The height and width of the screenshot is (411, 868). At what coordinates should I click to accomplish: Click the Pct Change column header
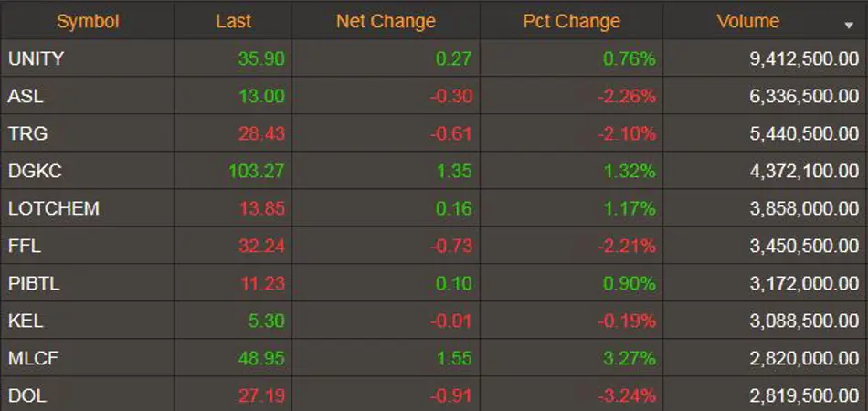(571, 21)
